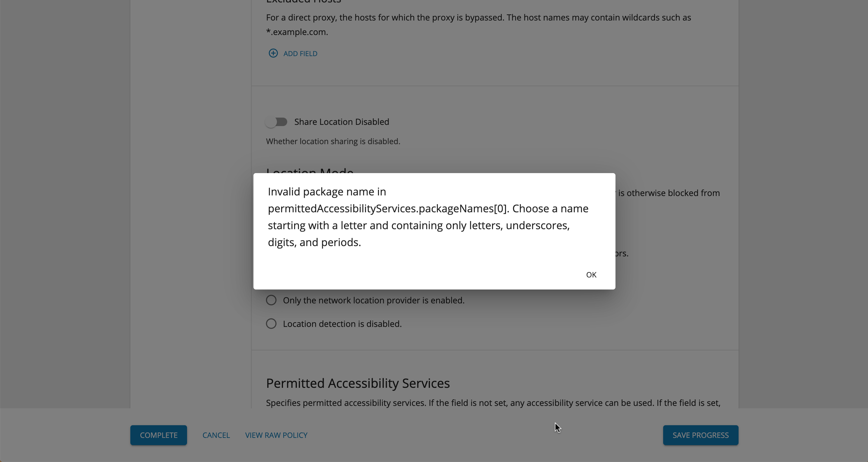Toggle the Share Location Disabled switch

pos(276,122)
